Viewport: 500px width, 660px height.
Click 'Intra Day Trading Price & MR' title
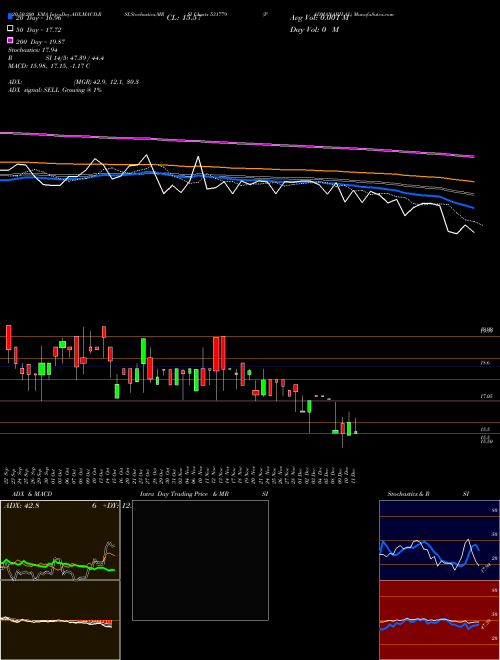pos(184,494)
